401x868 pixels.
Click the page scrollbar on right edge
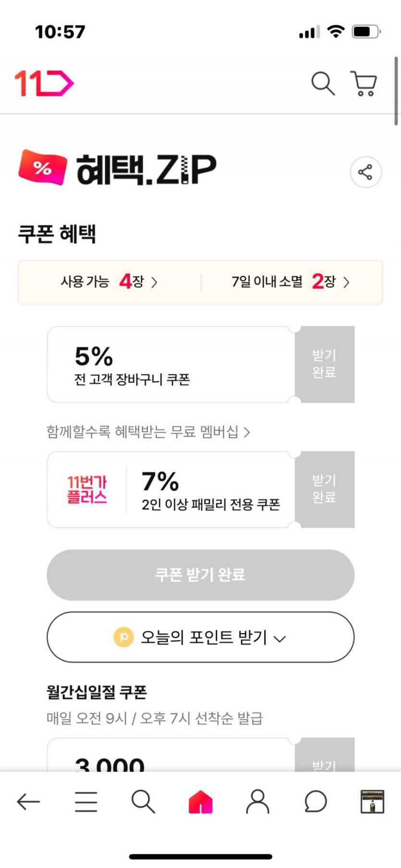pyautogui.click(x=396, y=91)
